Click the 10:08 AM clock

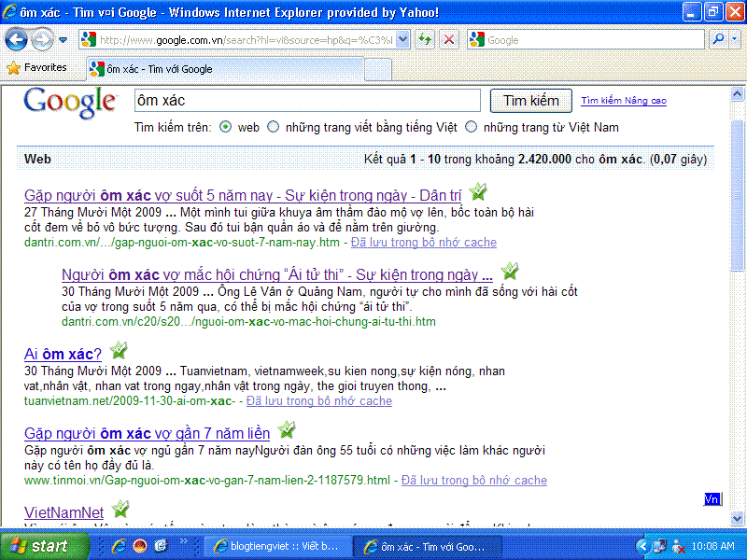712,546
